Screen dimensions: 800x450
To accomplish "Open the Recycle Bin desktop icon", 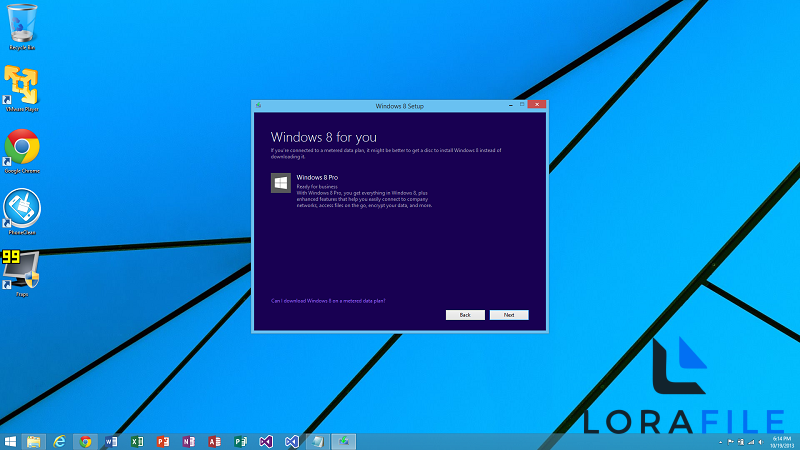I will [21, 27].
